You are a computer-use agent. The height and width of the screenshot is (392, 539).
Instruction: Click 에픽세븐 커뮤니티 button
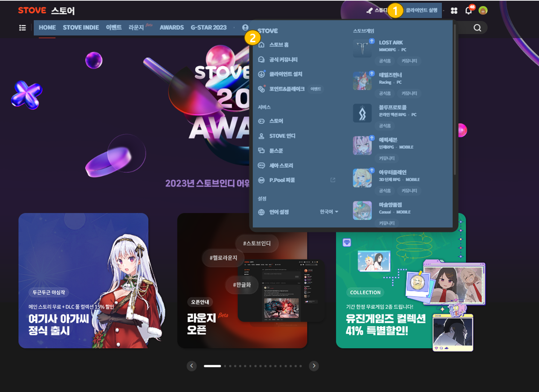[x=387, y=158]
